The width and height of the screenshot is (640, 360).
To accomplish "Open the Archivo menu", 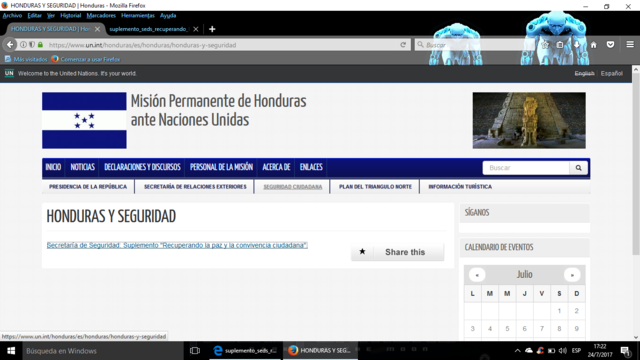I will (x=12, y=16).
